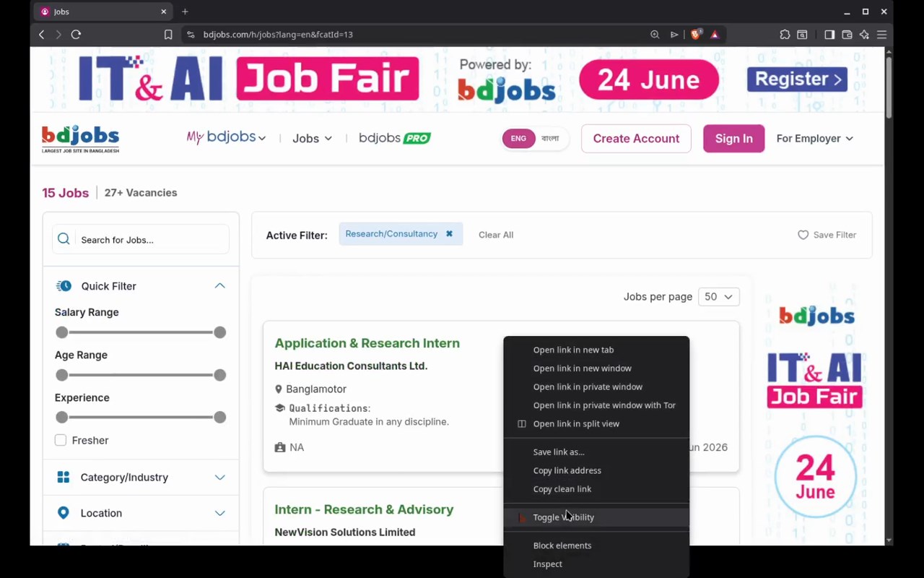Open the extensions puzzle icon
Screen dimensions: 924x578
(785, 34)
